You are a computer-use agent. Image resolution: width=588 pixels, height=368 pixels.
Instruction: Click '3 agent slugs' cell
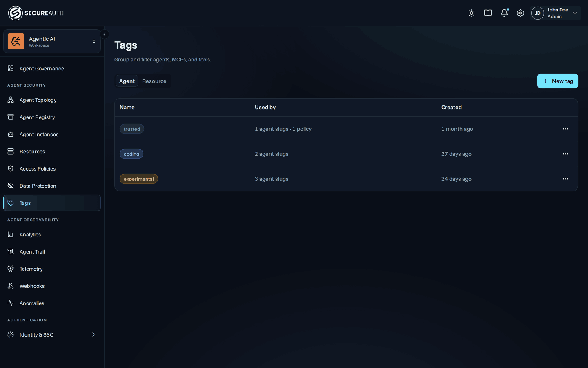tap(272, 179)
